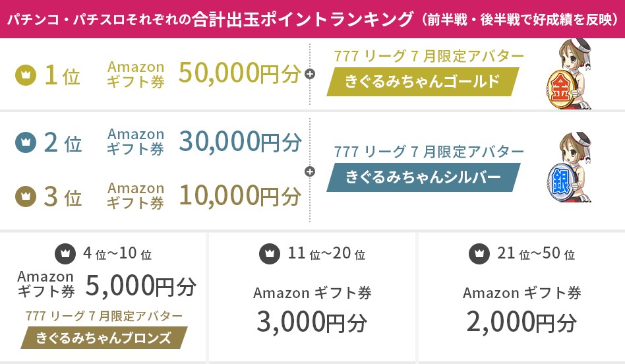This screenshot has width=625, height=364.
Task: Click the blue 銀 medal held by character
Action: click(561, 179)
